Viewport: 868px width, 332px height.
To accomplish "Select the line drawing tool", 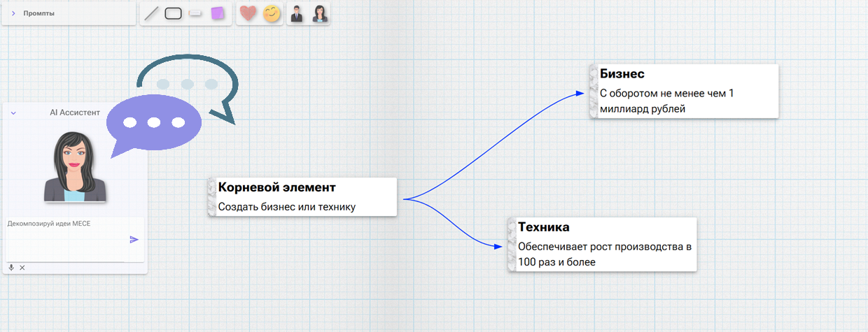I will 151,13.
